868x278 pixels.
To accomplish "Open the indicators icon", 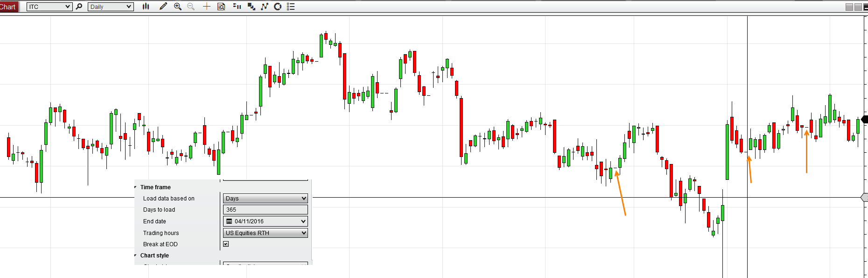I will [x=237, y=7].
